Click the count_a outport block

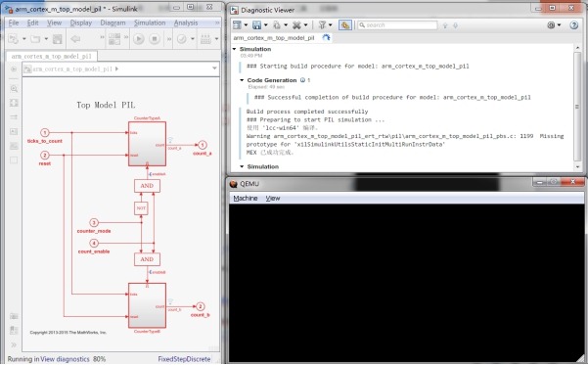[203, 145]
